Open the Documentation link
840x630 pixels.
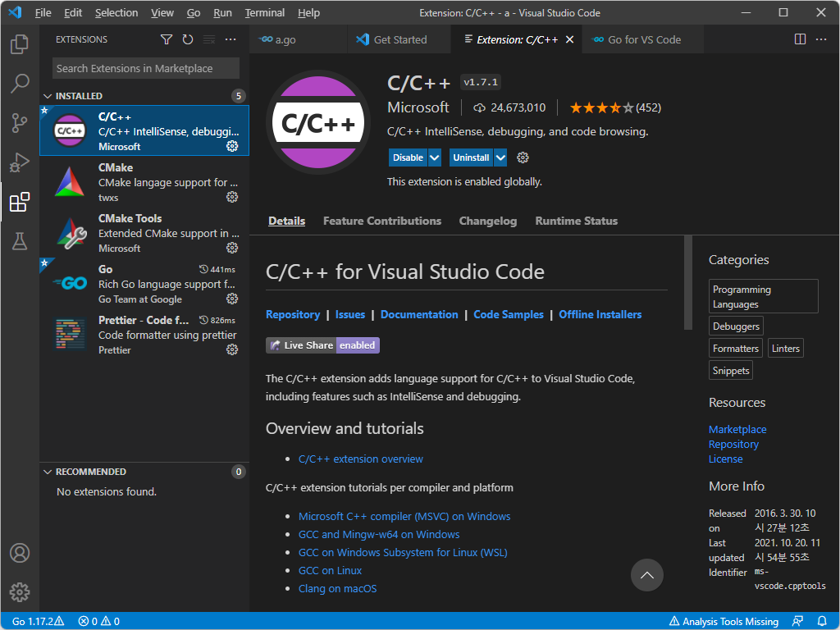pyautogui.click(x=419, y=314)
